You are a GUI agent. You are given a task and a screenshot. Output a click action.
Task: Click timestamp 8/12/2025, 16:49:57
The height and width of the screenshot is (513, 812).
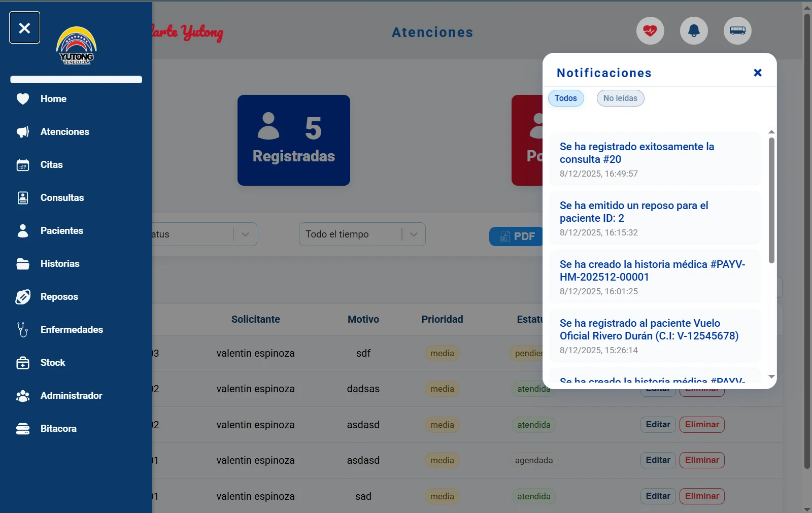(x=599, y=174)
